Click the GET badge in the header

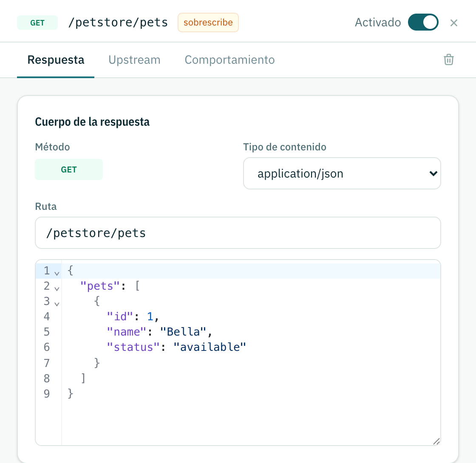37,23
